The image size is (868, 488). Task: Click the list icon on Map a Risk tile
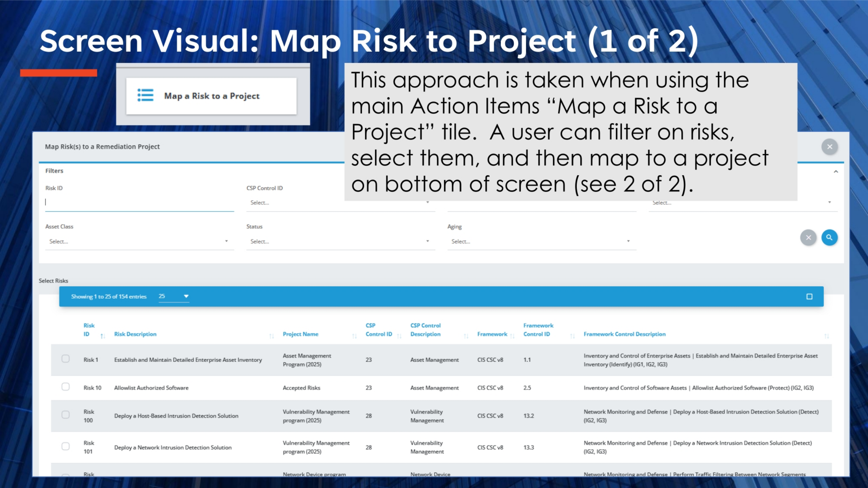(x=145, y=95)
